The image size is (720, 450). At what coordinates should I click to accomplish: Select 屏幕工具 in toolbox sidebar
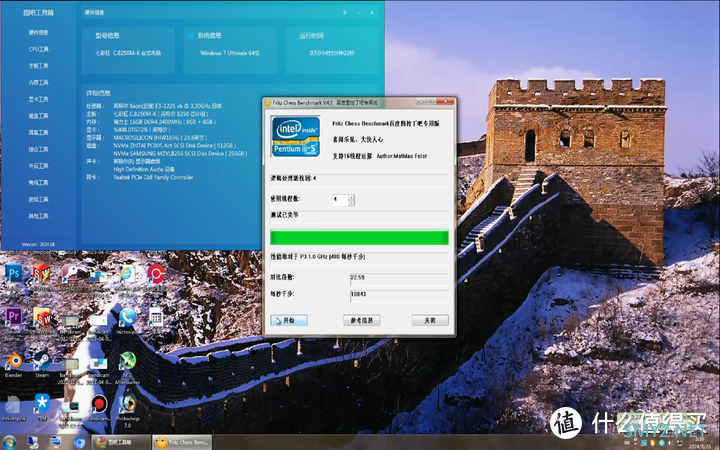(39, 132)
